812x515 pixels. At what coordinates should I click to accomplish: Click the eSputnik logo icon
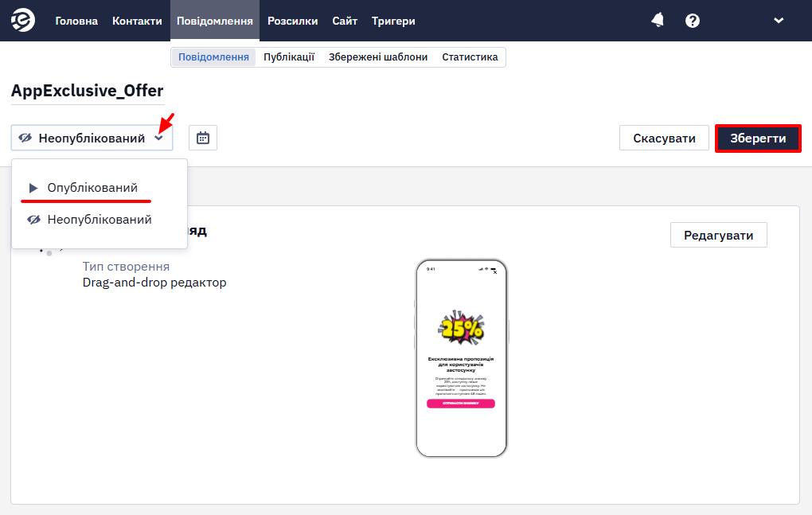point(23,20)
